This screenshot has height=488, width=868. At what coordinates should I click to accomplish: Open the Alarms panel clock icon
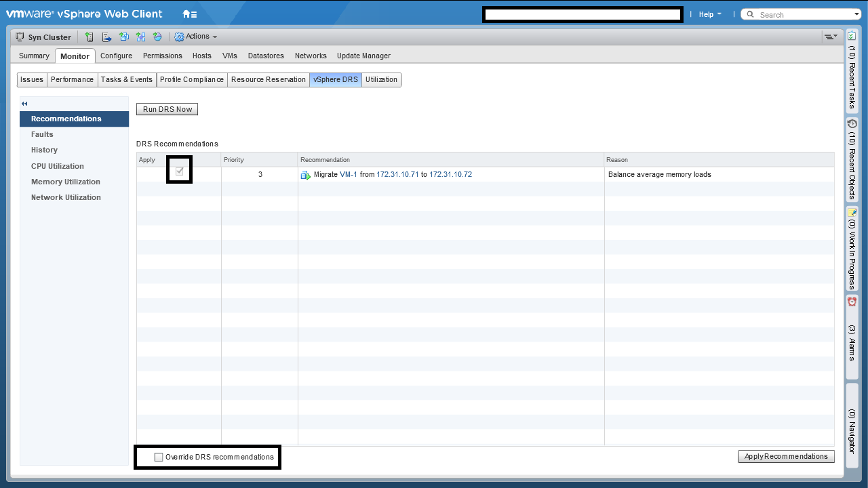852,302
